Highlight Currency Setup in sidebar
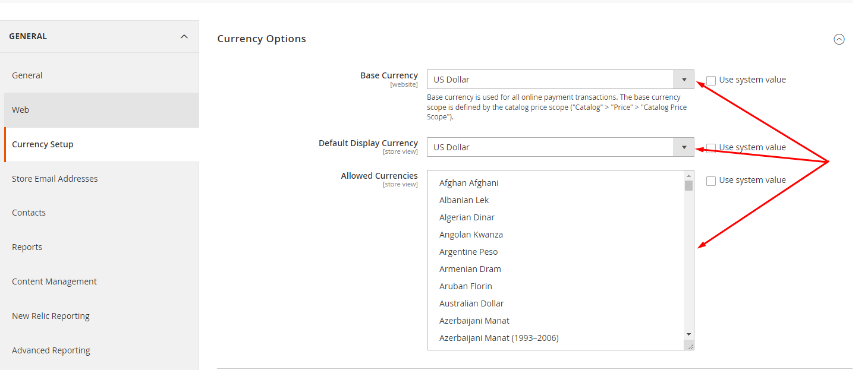 click(42, 144)
